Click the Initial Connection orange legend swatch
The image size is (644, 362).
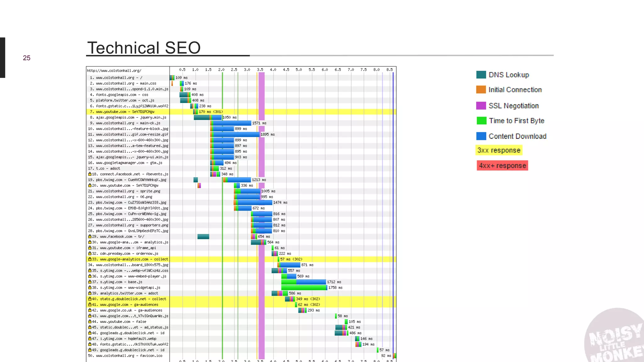click(481, 90)
